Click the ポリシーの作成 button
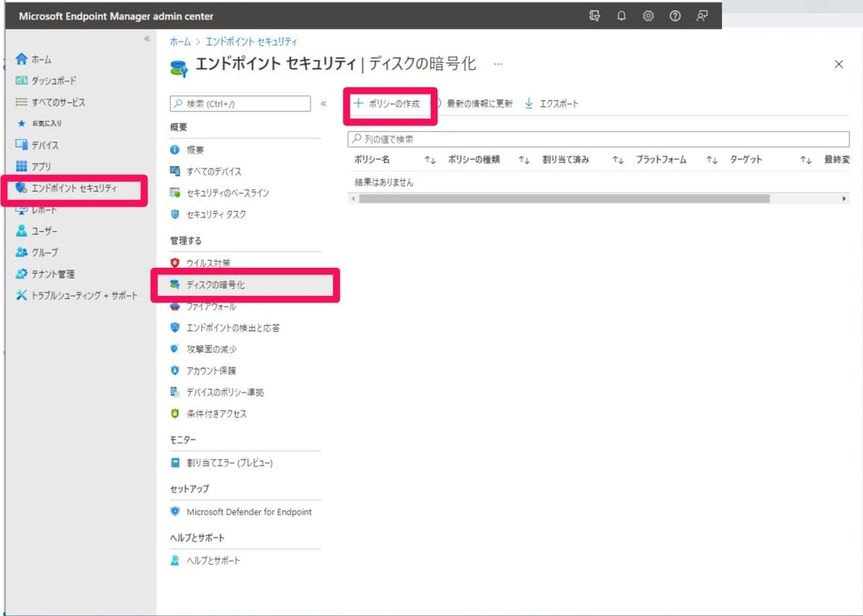863x616 pixels. click(x=392, y=103)
